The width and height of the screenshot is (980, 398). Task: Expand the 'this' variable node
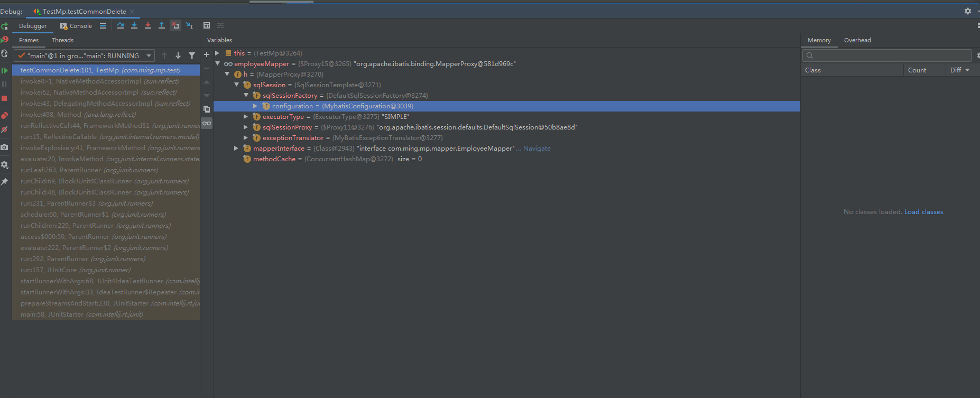coord(217,53)
